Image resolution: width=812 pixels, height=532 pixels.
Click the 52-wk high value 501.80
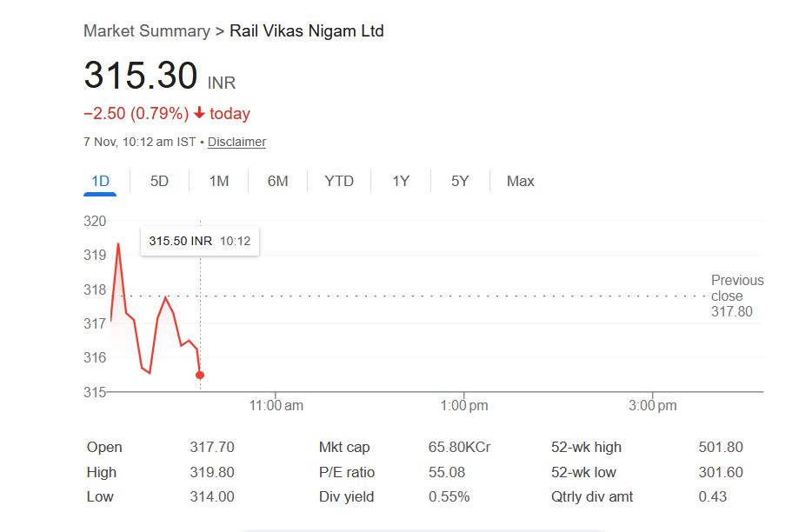pos(721,447)
